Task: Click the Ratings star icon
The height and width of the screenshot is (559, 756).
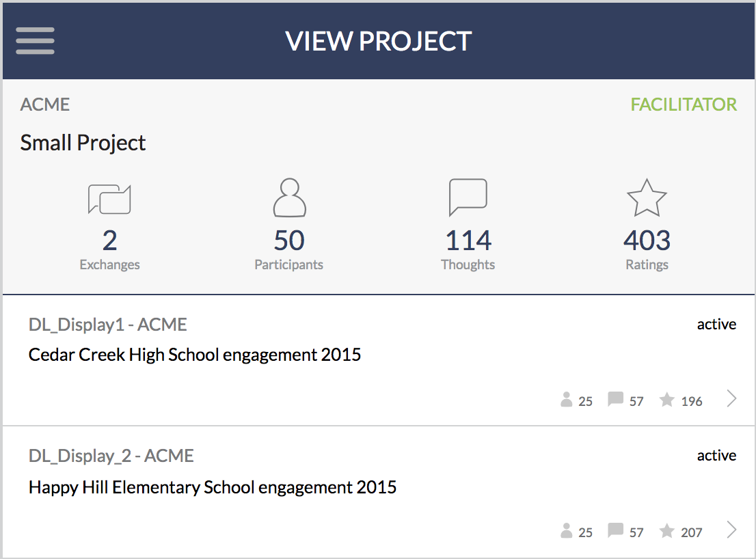Action: [647, 197]
